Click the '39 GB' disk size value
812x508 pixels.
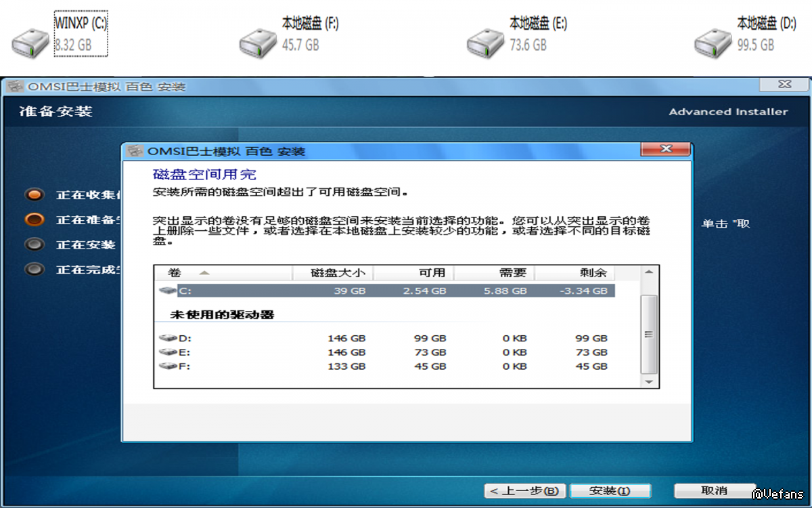point(350,291)
